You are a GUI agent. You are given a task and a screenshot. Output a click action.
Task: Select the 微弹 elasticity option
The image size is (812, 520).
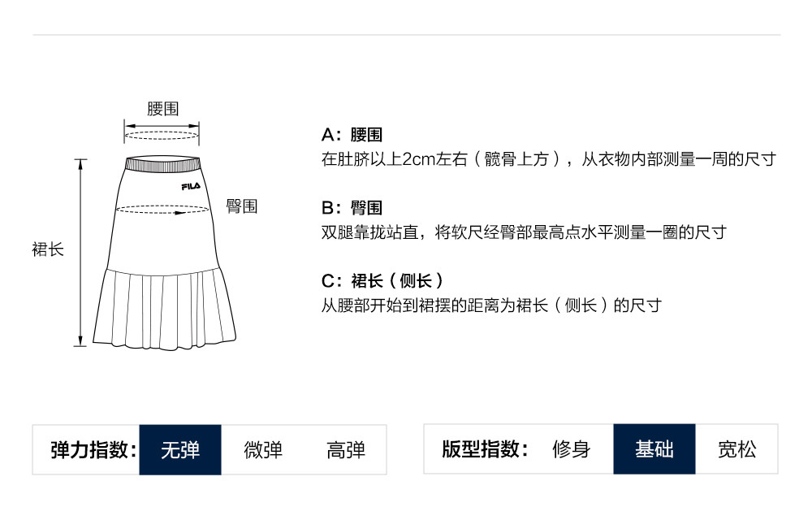click(263, 449)
